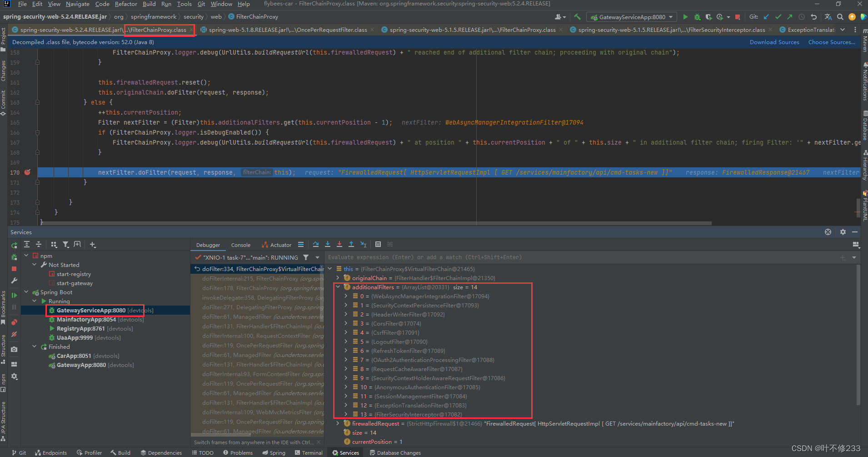Click View Breakpoints red circles icon
868x457 pixels.
tap(14, 322)
